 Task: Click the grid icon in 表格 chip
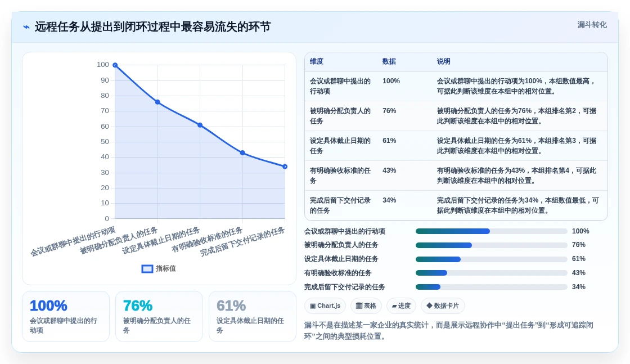(x=359, y=305)
